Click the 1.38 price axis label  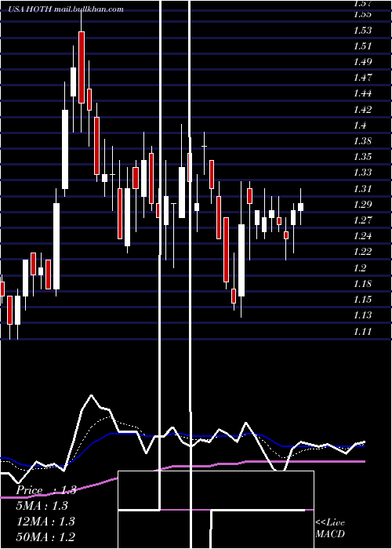[362, 141]
